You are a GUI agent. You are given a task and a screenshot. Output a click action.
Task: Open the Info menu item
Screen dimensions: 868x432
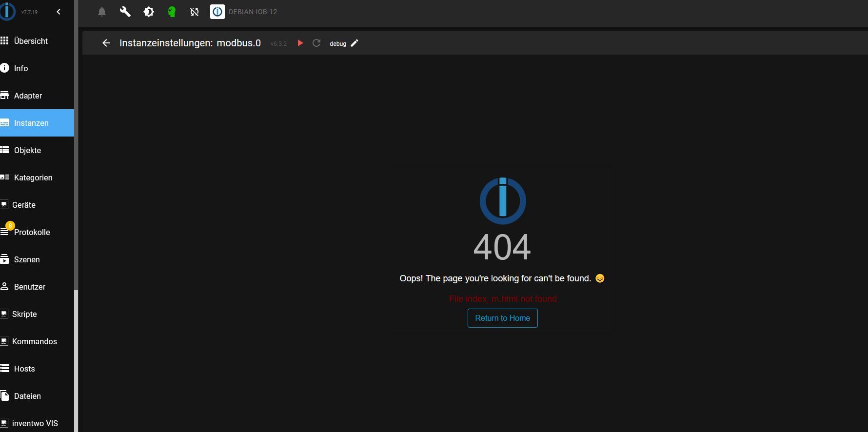pos(37,68)
